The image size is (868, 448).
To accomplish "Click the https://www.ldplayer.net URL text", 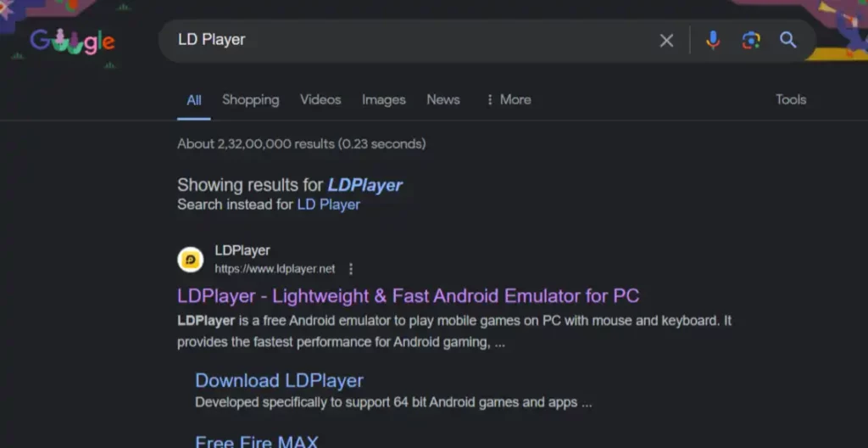I will [275, 269].
